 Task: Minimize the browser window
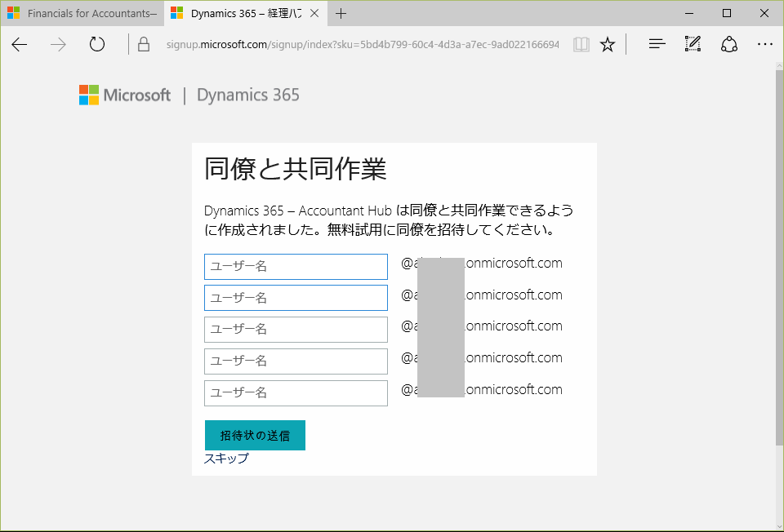coord(689,14)
